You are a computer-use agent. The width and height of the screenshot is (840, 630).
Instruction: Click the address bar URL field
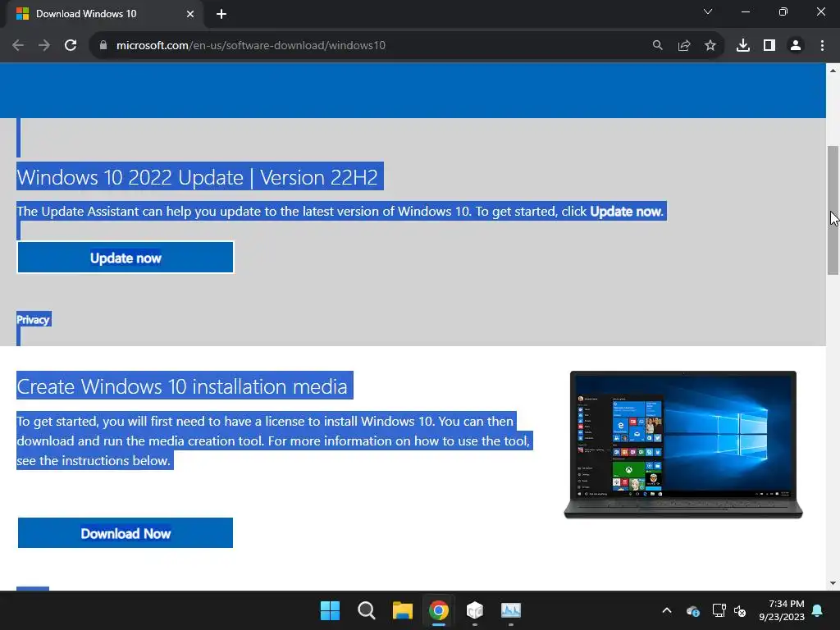click(375, 46)
